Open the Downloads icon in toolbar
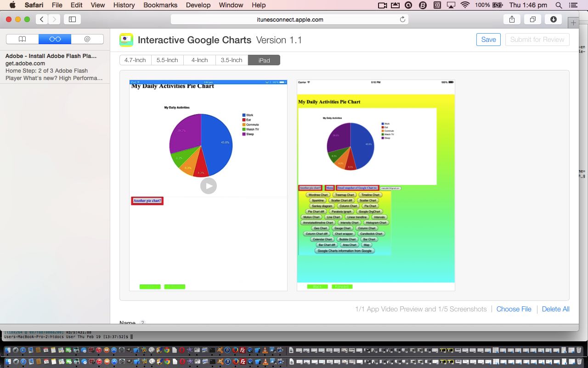Screen dimensions: 588x368 [x=553, y=19]
